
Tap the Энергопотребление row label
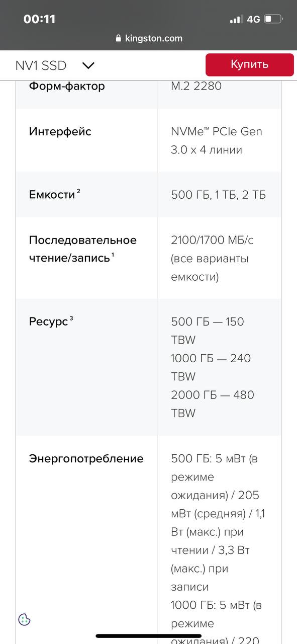86,459
